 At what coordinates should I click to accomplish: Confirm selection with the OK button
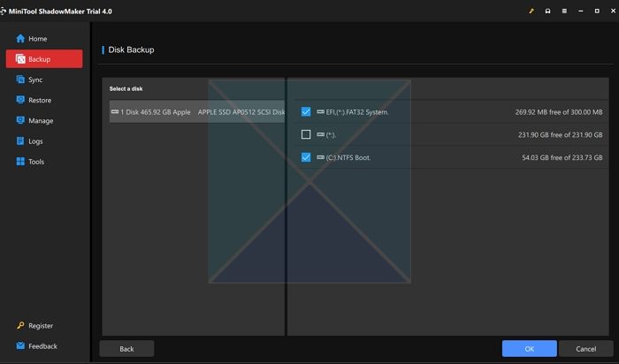tap(530, 349)
